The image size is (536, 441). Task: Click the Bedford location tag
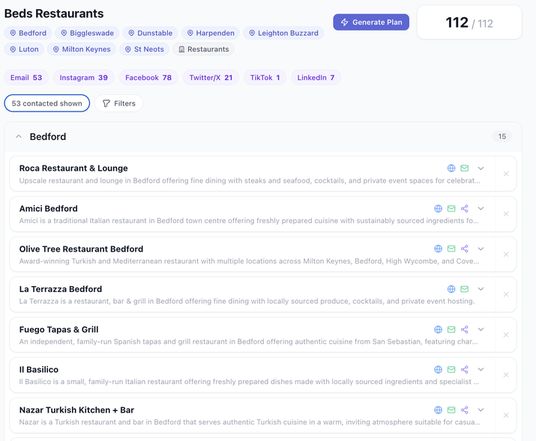[x=28, y=33]
